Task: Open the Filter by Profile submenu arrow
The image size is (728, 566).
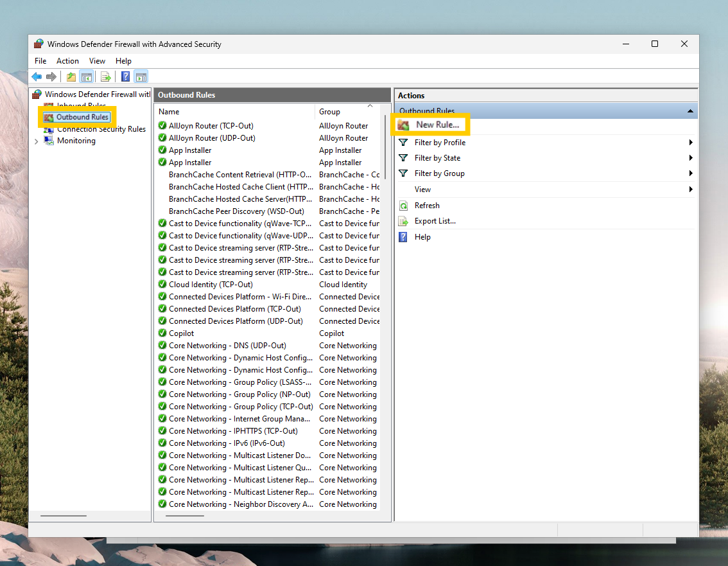Action: [690, 142]
